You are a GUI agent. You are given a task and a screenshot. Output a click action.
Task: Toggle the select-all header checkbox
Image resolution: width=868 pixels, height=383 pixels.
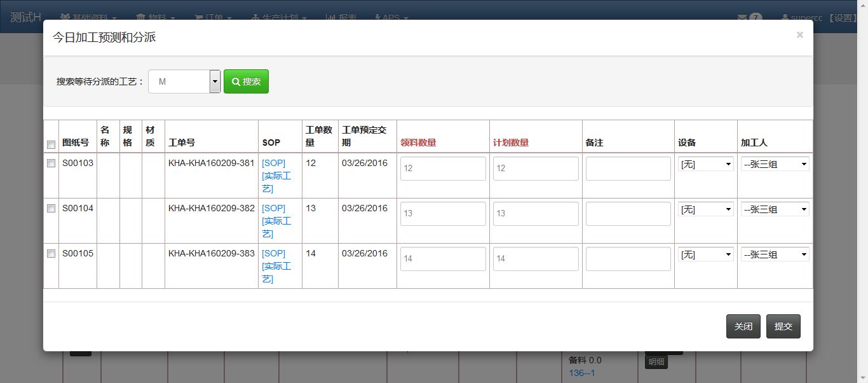pyautogui.click(x=51, y=144)
